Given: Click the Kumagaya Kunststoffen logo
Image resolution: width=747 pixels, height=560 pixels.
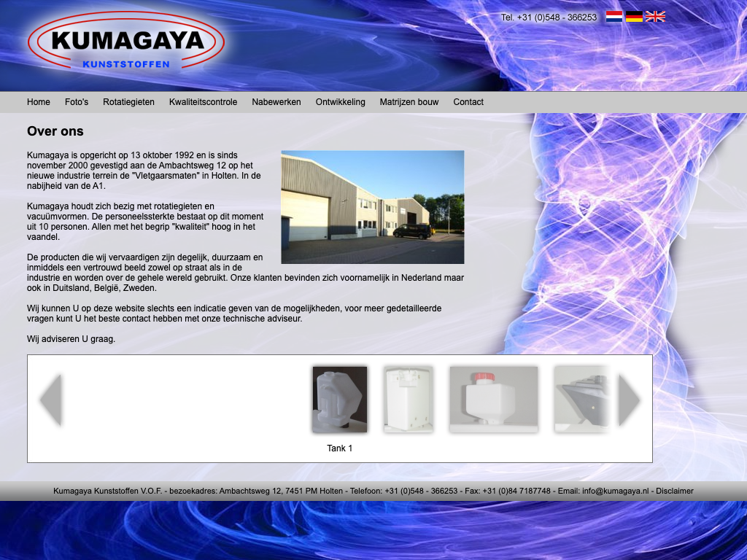Looking at the screenshot, I should click(126, 41).
